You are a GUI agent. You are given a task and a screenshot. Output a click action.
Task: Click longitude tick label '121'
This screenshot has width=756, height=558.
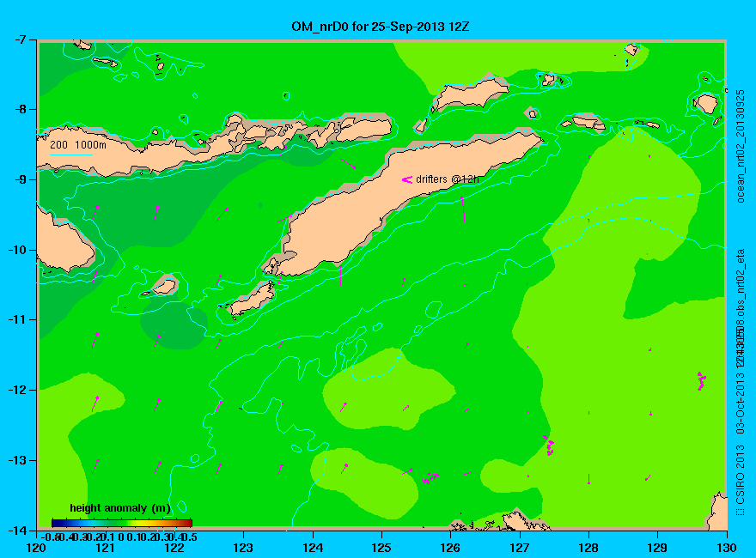click(106, 548)
